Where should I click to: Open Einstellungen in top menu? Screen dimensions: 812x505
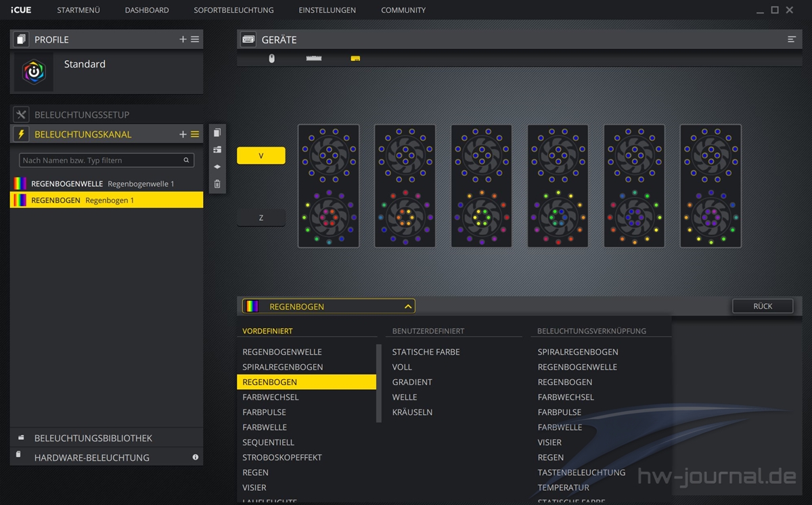pos(327,10)
